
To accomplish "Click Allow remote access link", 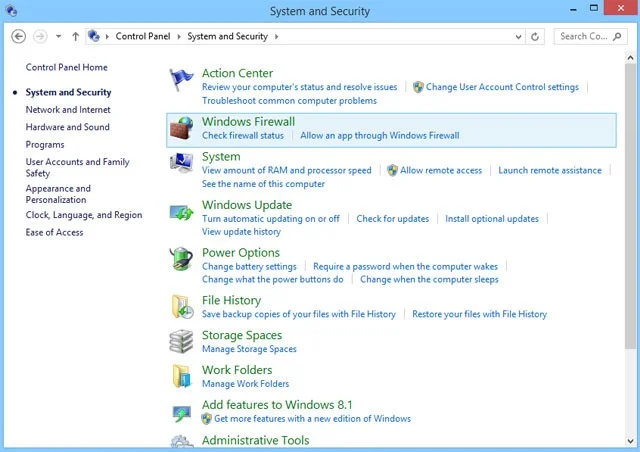I will (x=441, y=170).
